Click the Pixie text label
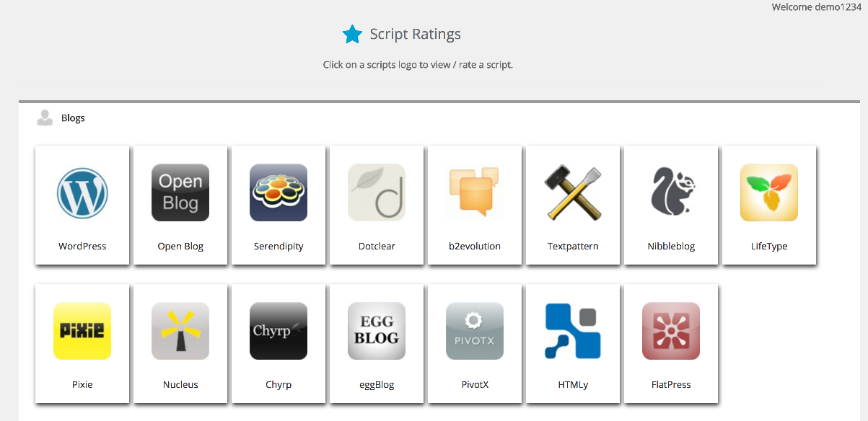The height and width of the screenshot is (421, 868). [82, 384]
